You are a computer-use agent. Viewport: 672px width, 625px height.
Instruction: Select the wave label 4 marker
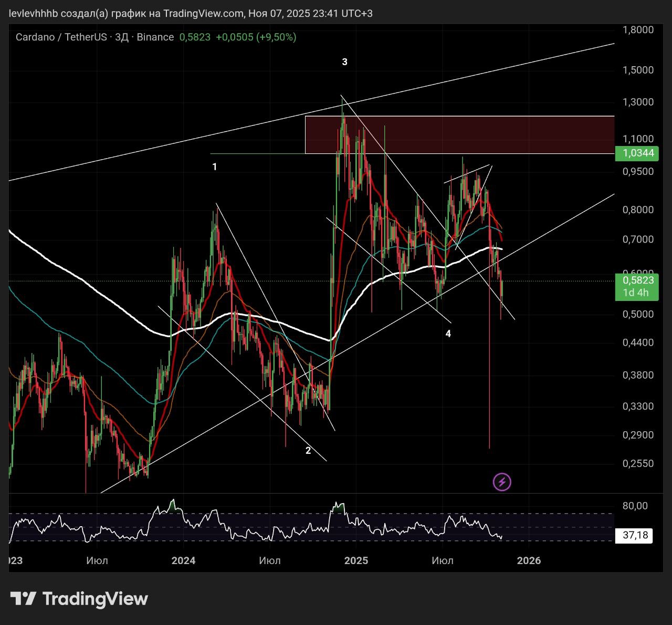tap(448, 334)
